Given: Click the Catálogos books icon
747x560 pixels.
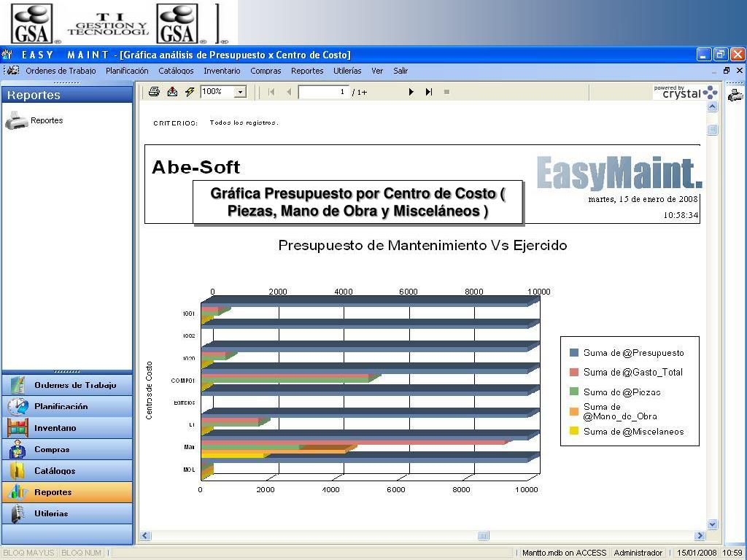Looking at the screenshot, I should pyautogui.click(x=18, y=471).
